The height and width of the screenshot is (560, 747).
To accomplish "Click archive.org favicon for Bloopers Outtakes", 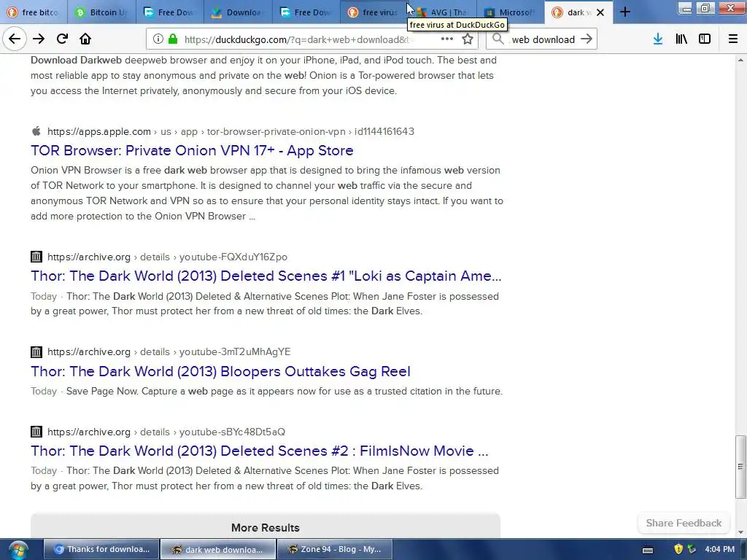I will point(36,352).
